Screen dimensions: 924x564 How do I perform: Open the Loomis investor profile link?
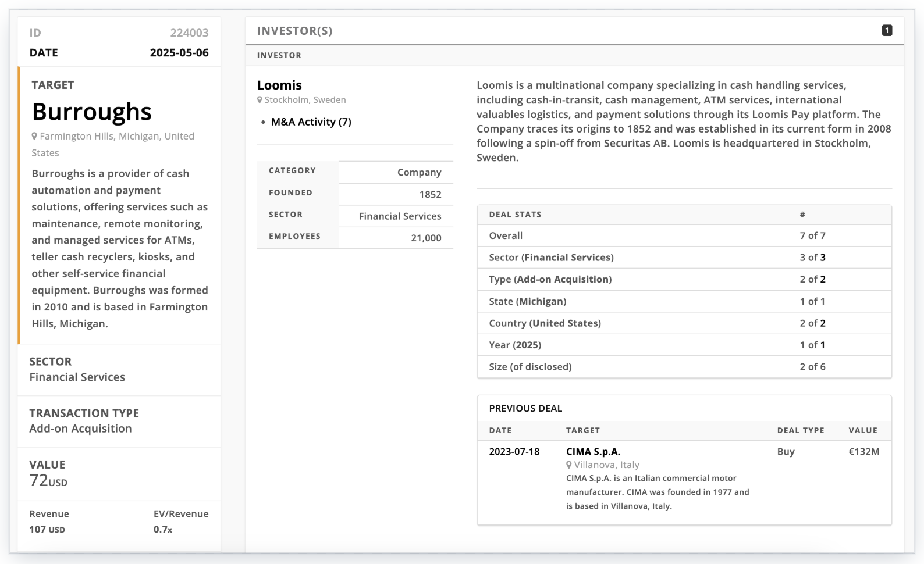coord(279,85)
